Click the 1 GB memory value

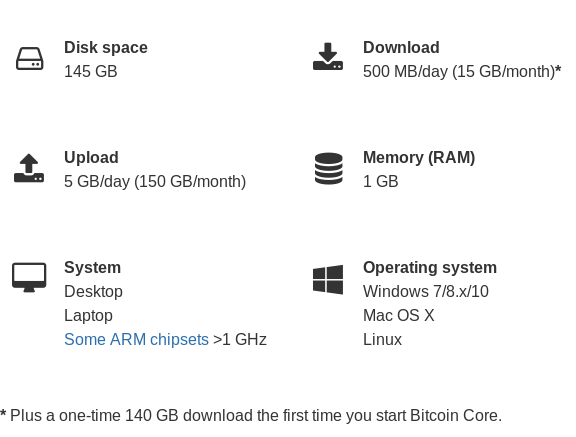pyautogui.click(x=381, y=181)
